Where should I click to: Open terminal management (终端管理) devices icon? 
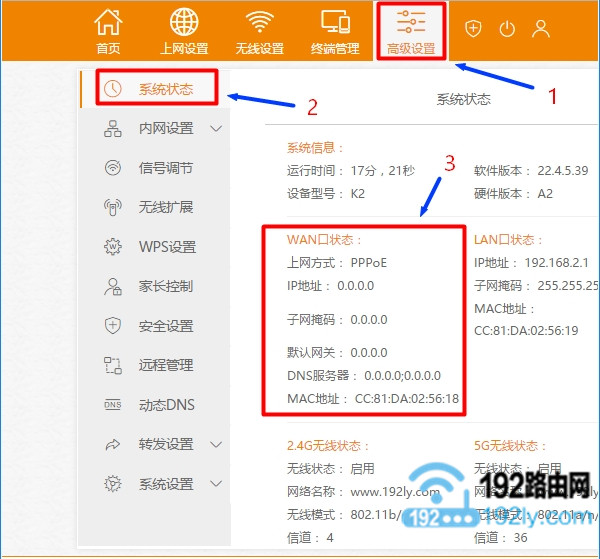click(335, 23)
